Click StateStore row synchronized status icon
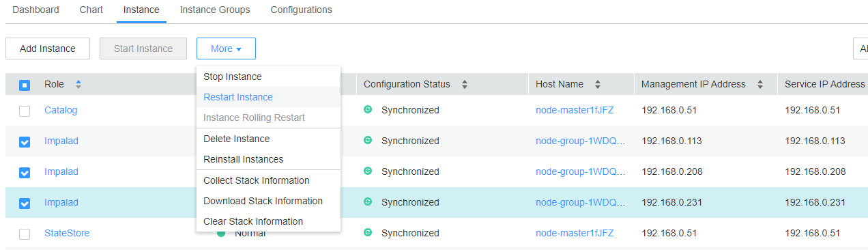 368,232
